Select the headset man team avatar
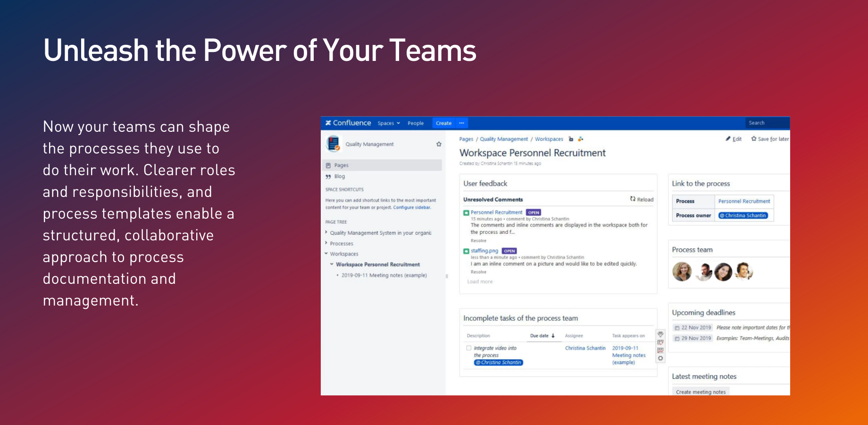Image resolution: width=868 pixels, height=425 pixels. (x=744, y=271)
